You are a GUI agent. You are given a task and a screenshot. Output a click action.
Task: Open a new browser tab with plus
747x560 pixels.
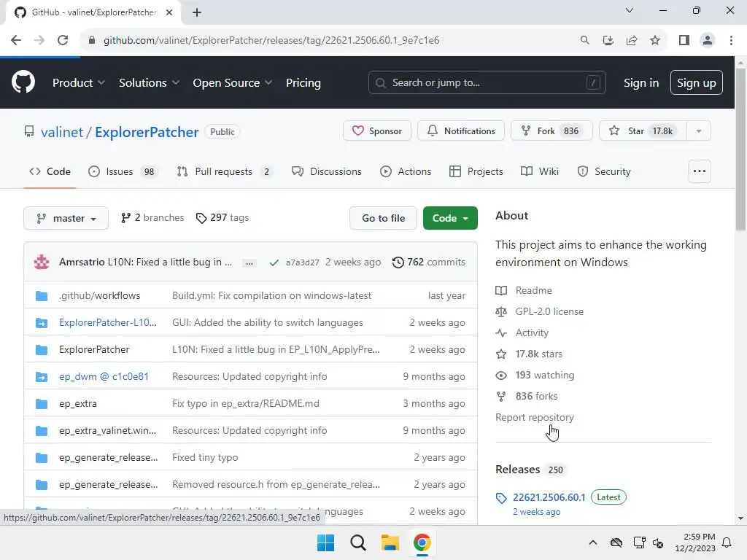[197, 12]
